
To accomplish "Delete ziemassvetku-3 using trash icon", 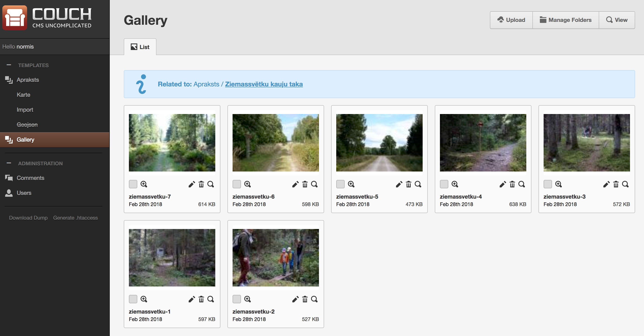I will coord(616,184).
